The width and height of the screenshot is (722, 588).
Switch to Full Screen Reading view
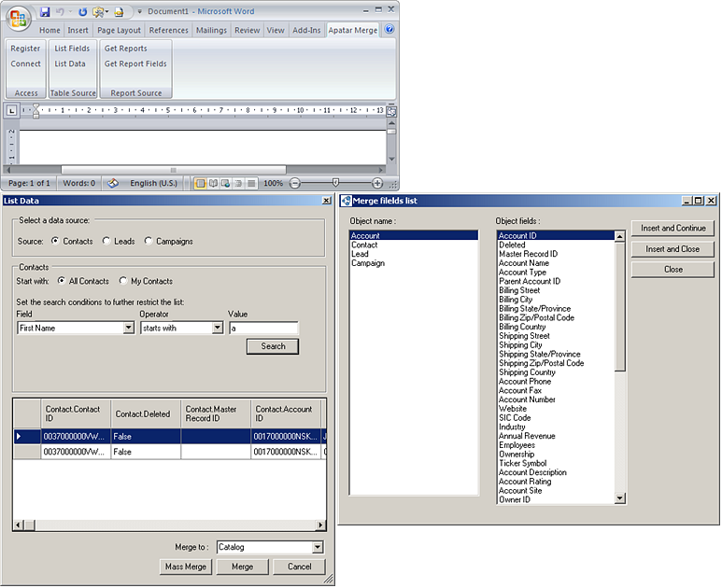click(213, 183)
